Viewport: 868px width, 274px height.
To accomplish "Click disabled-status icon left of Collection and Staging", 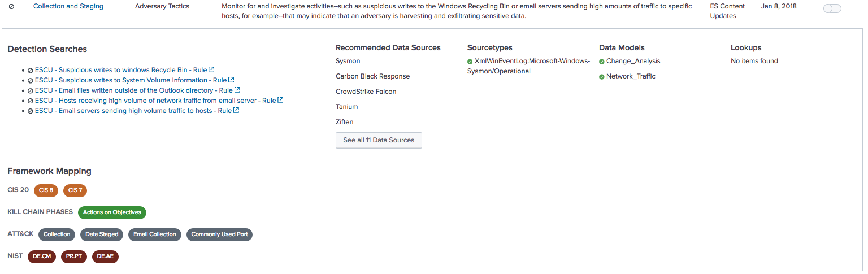I will pyautogui.click(x=11, y=7).
